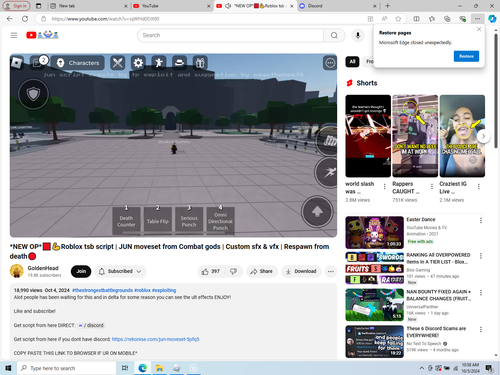Open Copilot sidebar icon

coord(492,19)
